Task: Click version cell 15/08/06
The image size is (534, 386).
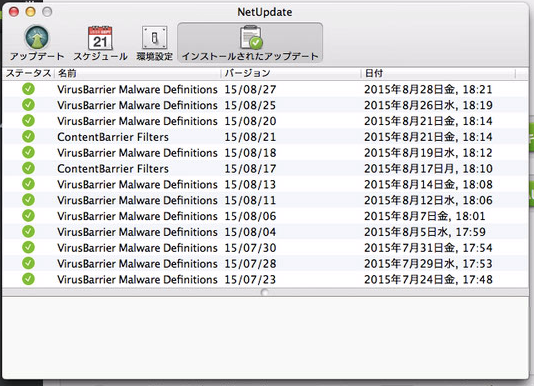Action: click(x=250, y=216)
